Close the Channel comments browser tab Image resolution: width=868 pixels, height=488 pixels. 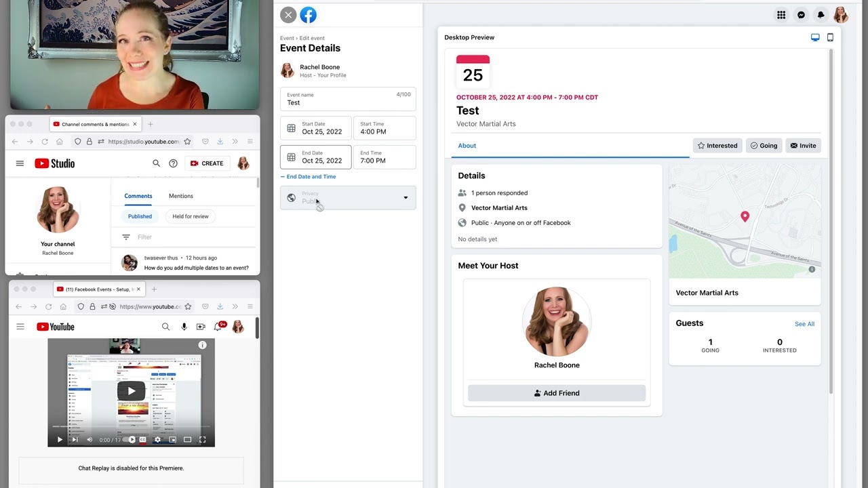[x=134, y=124]
